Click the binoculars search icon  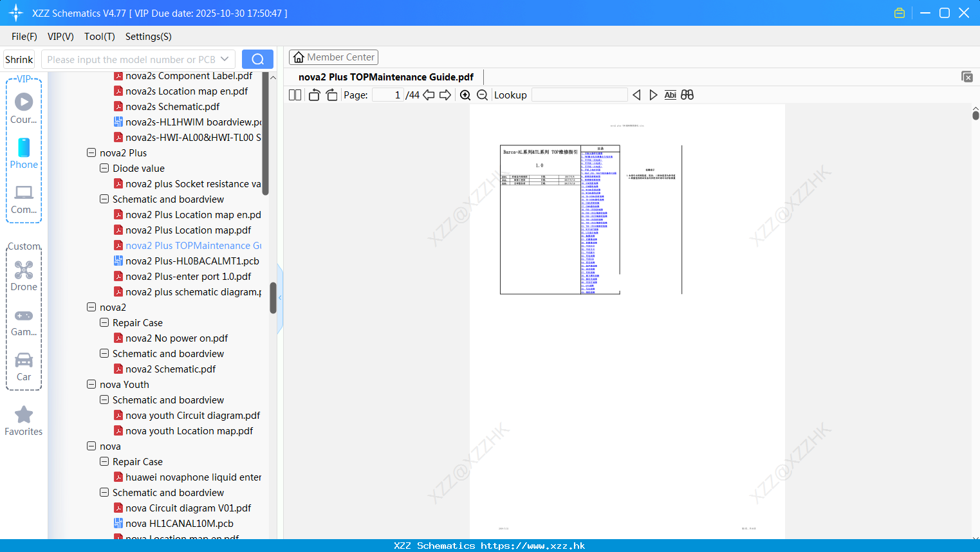coord(687,95)
